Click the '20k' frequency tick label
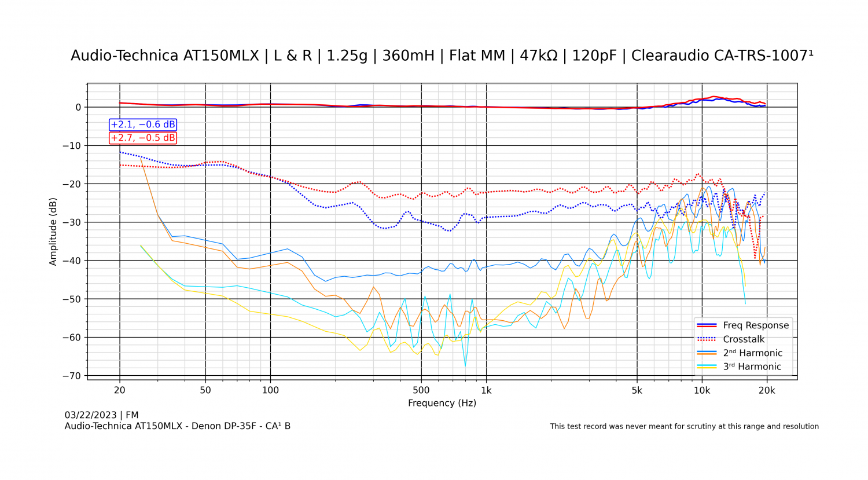The width and height of the screenshot is (868, 480). (x=767, y=390)
